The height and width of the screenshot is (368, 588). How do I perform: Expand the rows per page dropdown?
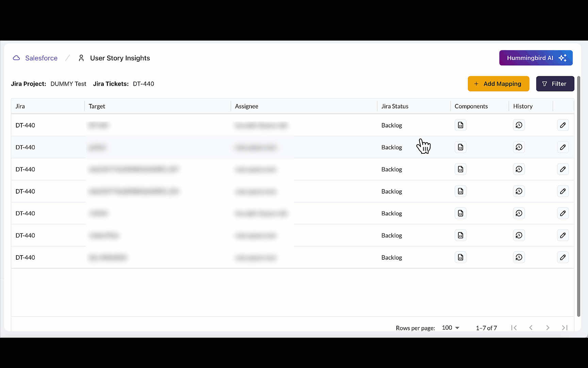451,328
